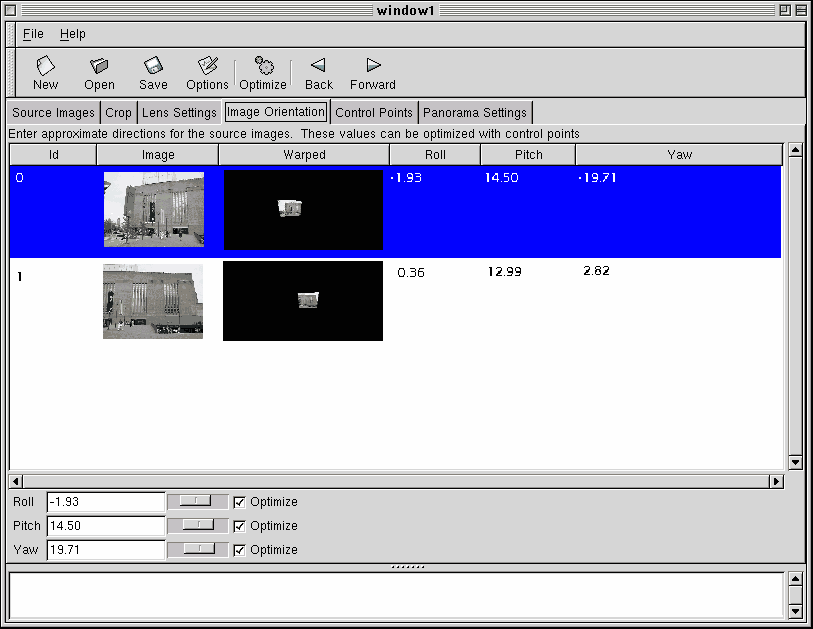Open the Lens Settings tab
This screenshot has width=813, height=629.
coord(178,112)
